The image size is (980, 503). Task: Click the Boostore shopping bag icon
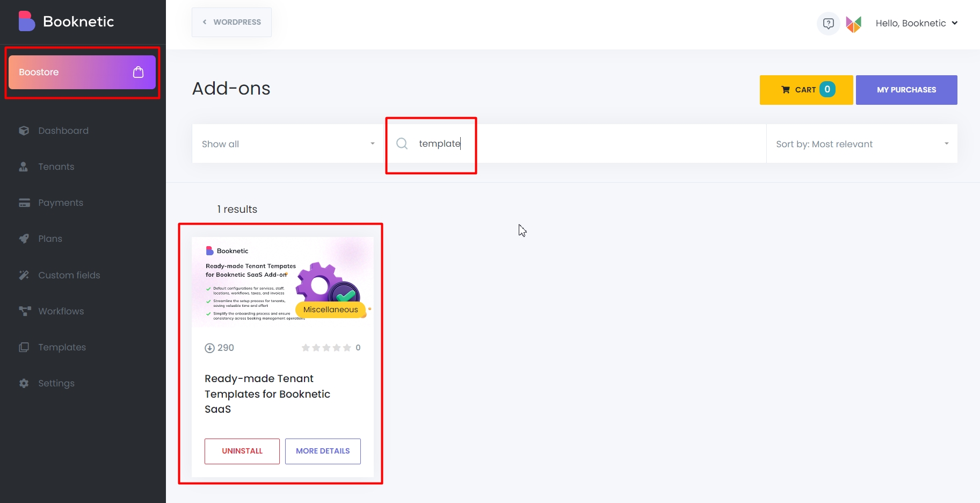[x=138, y=72]
